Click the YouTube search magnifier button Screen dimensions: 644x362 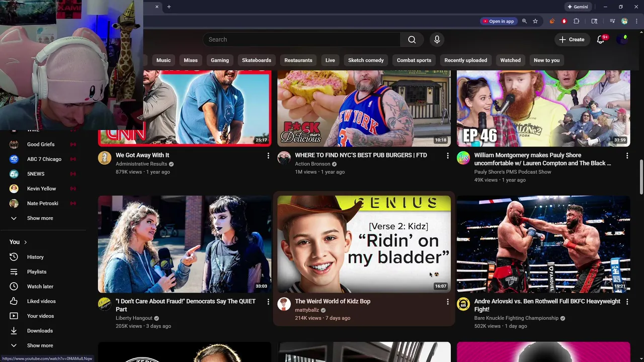[412, 40]
